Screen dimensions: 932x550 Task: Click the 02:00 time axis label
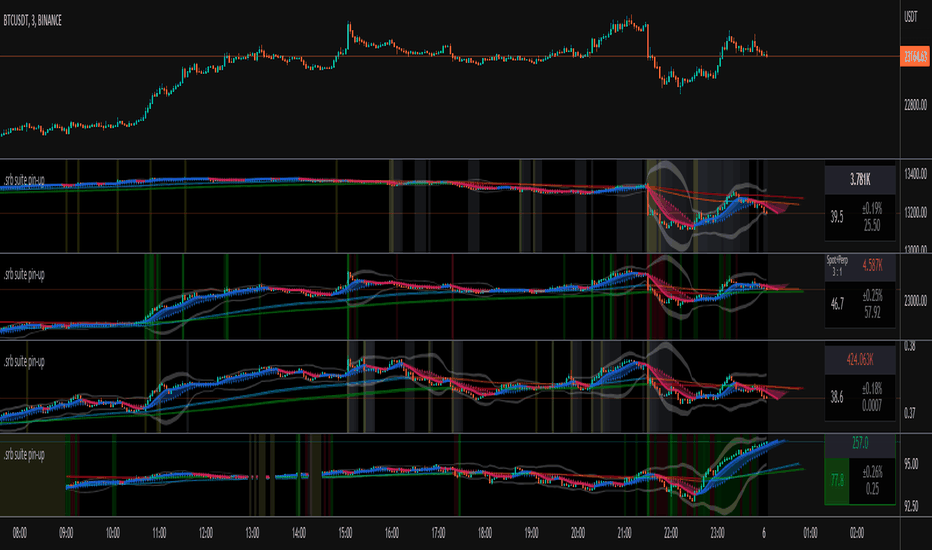857,533
